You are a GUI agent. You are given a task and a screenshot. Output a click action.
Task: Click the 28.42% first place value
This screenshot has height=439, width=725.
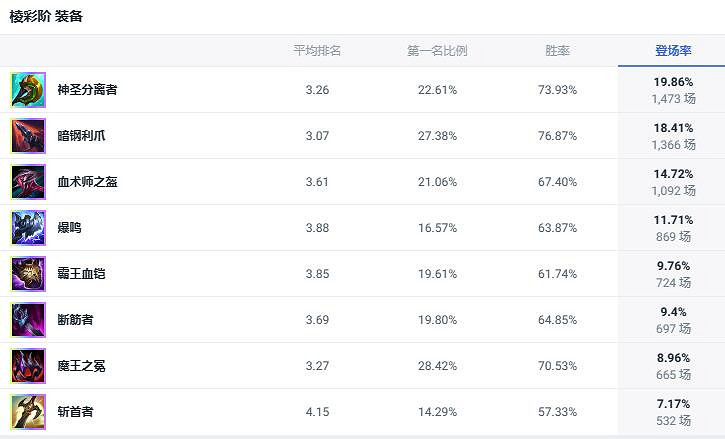[x=437, y=366]
